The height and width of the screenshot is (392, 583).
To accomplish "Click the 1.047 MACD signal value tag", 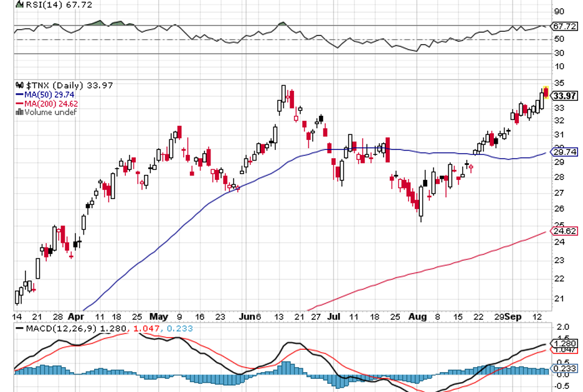I will [x=563, y=350].
